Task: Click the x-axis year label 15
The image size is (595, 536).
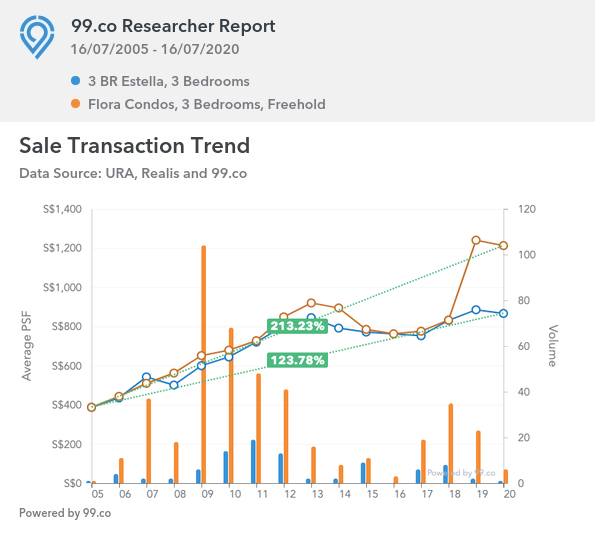Action: coord(372,494)
